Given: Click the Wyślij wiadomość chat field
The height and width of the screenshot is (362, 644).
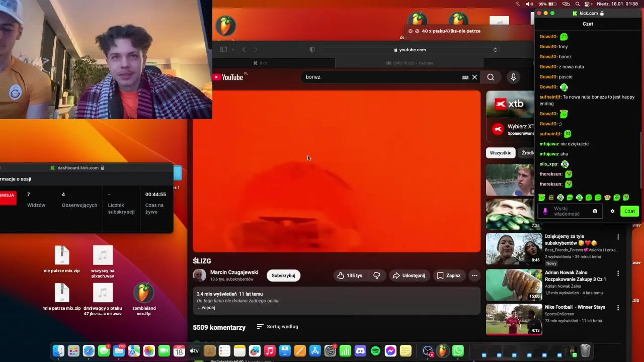Looking at the screenshot, I should point(569,211).
